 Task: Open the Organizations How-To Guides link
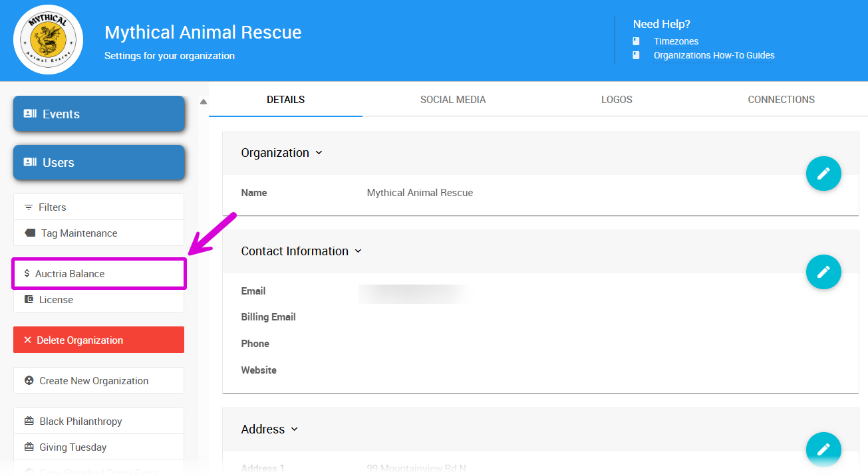[x=714, y=55]
